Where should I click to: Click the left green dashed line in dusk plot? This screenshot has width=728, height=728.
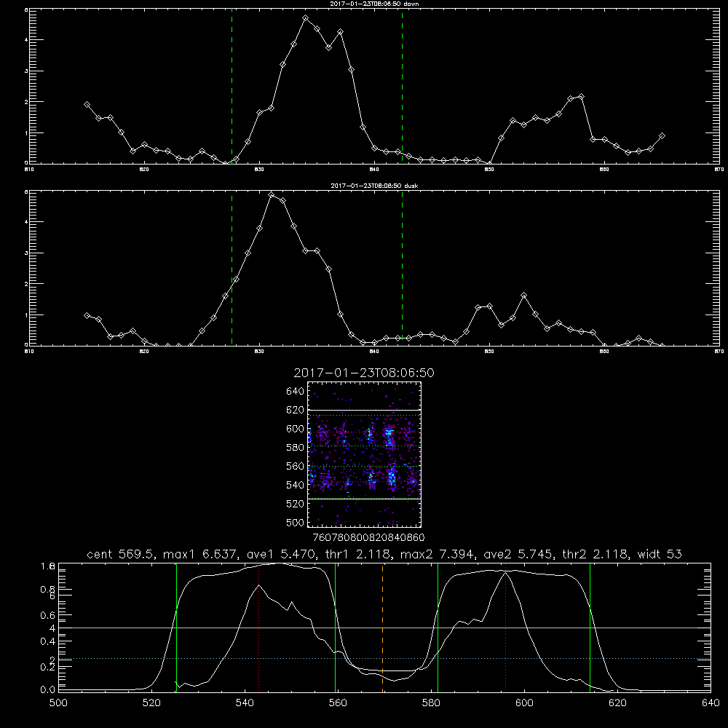coord(232,268)
